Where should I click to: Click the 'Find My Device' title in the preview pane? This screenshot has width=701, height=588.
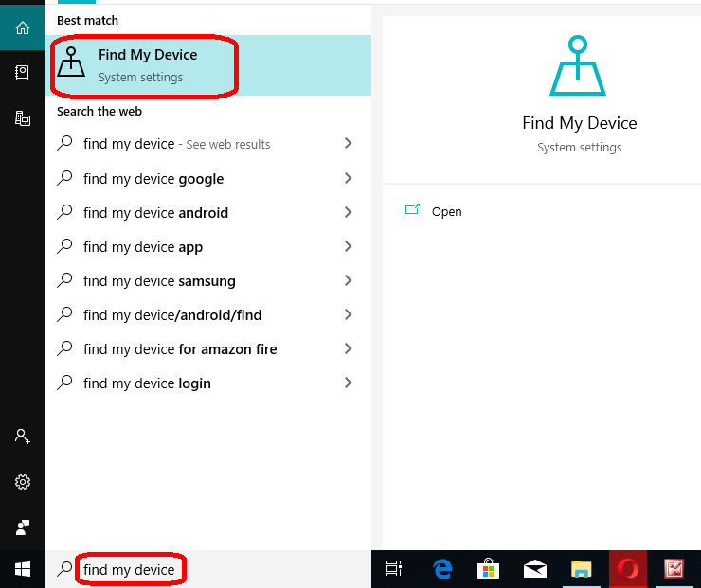pyautogui.click(x=580, y=123)
